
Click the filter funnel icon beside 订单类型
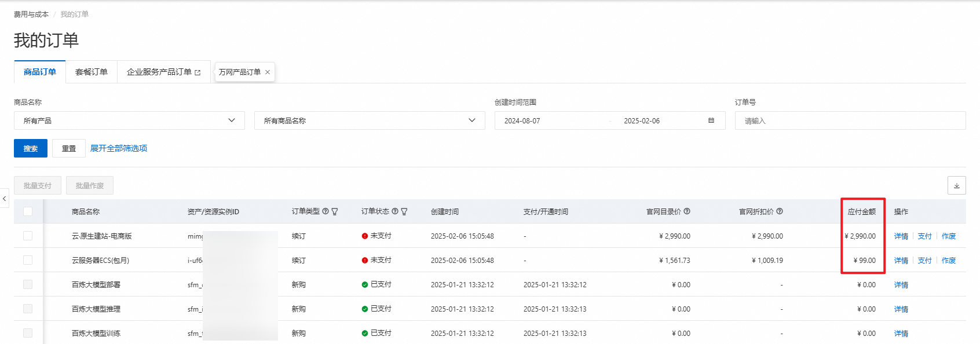335,212
